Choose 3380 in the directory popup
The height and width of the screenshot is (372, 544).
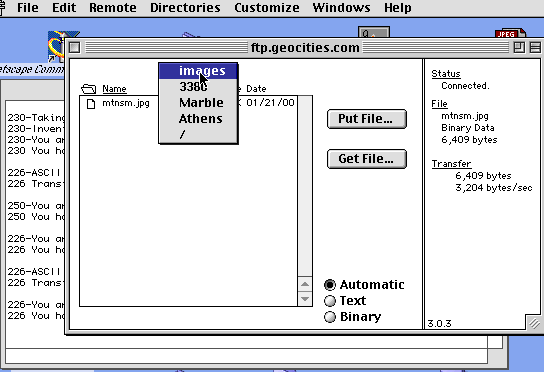(x=198, y=87)
